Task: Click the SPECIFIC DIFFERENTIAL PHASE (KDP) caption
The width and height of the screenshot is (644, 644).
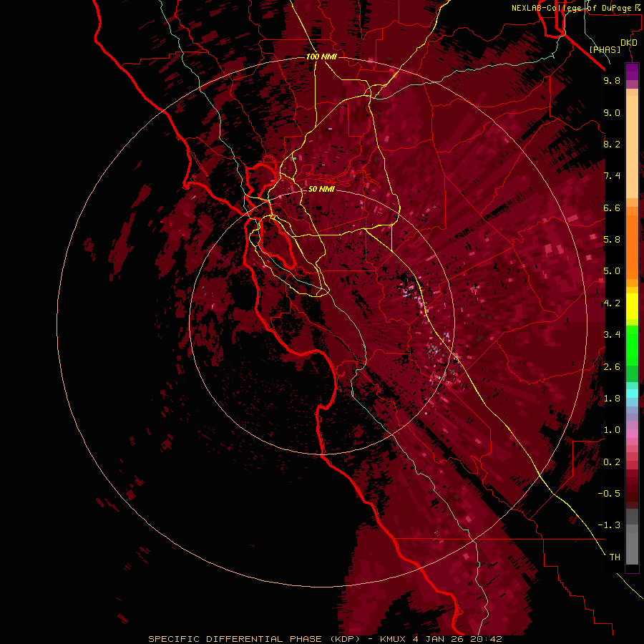Action: point(254,639)
